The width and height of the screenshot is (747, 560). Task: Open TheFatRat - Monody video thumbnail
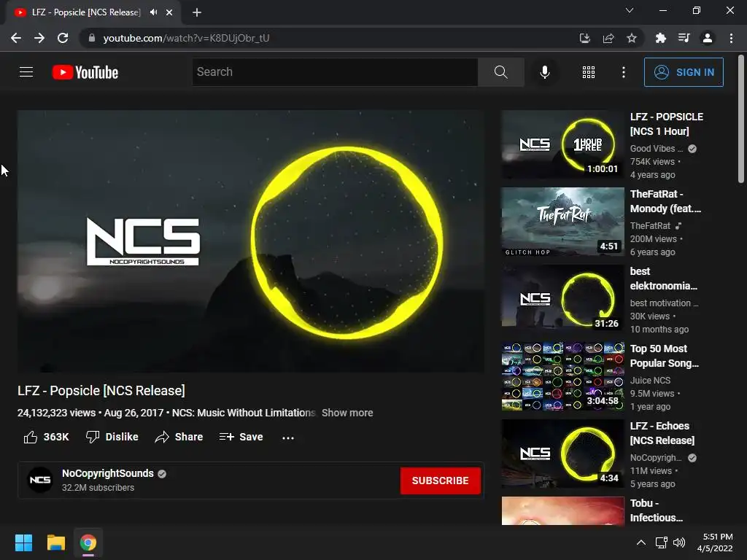[x=562, y=222]
